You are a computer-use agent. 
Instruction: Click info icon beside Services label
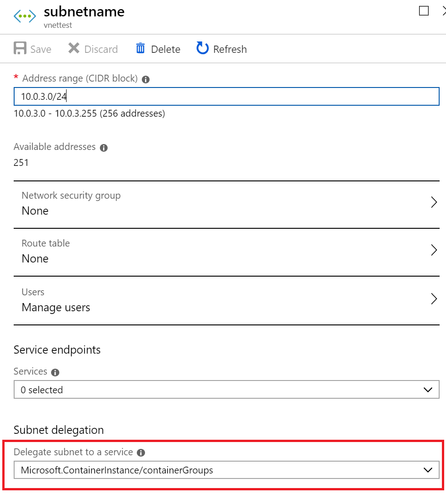[55, 372]
